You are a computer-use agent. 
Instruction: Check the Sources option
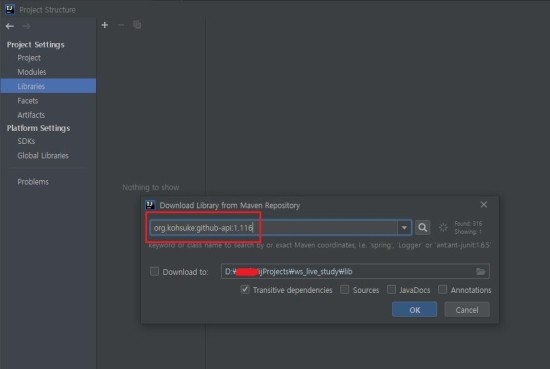345,289
